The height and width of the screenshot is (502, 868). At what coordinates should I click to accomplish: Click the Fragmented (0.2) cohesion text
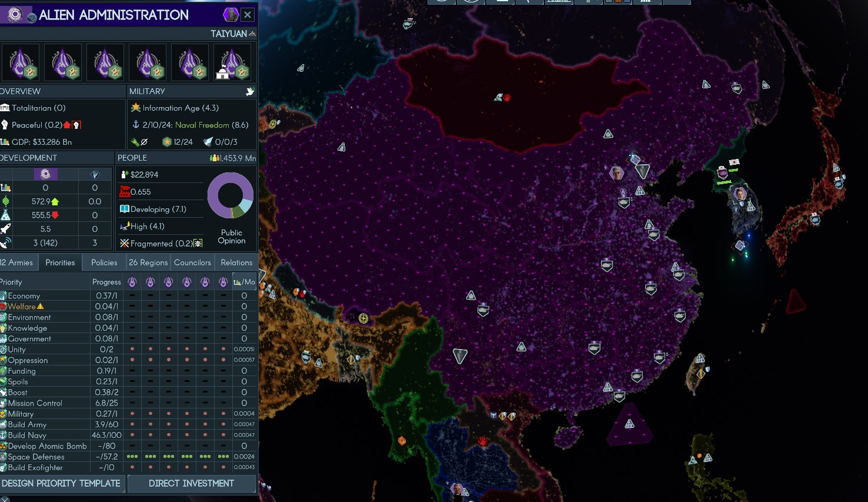tap(162, 243)
